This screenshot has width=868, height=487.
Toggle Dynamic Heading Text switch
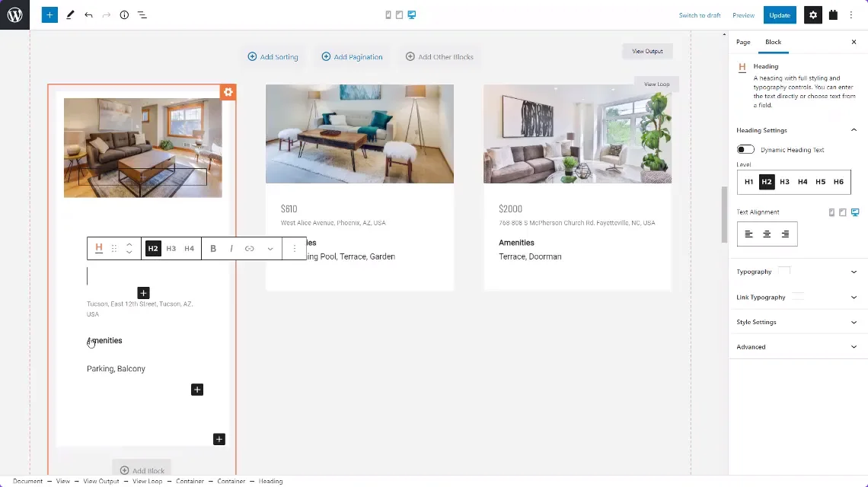tap(745, 150)
